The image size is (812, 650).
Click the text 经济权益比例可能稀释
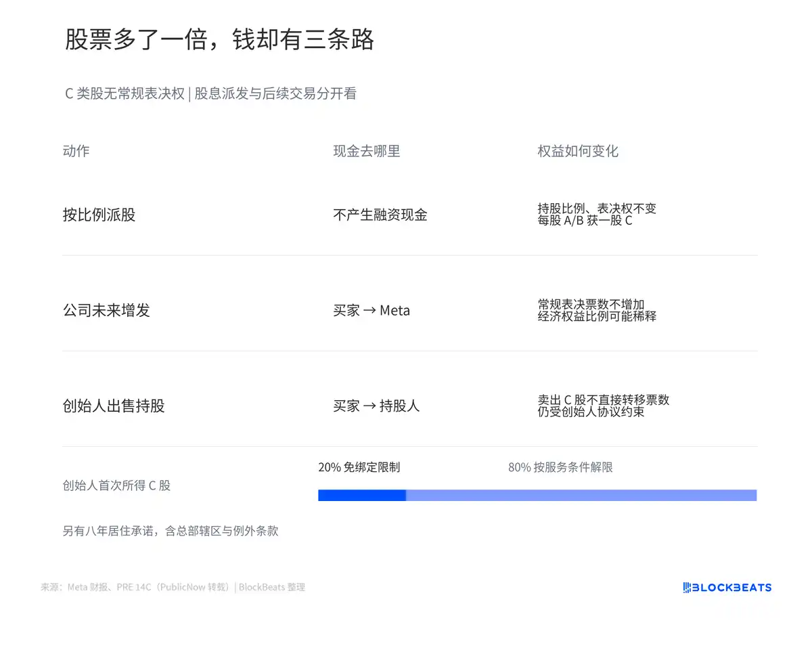coord(597,316)
